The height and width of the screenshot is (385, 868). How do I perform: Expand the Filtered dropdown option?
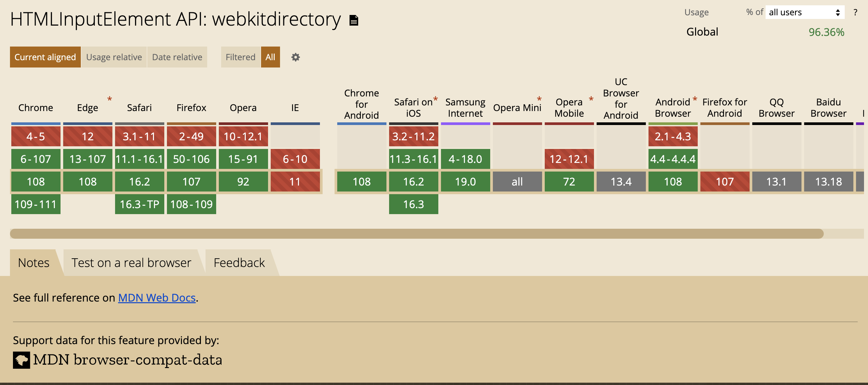click(240, 57)
